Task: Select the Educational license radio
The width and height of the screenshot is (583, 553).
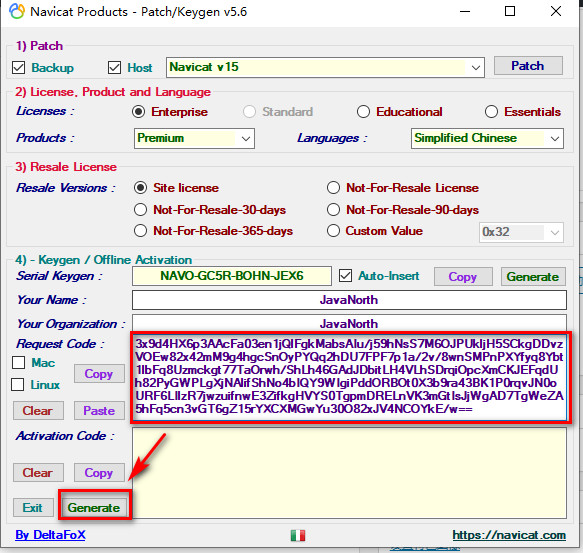Action: pos(363,112)
